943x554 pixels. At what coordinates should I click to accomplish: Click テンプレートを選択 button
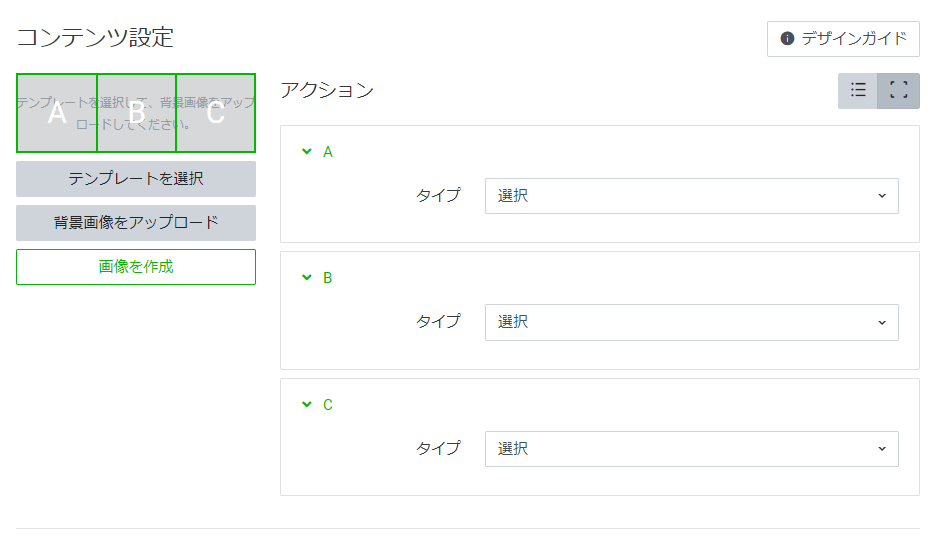click(136, 179)
